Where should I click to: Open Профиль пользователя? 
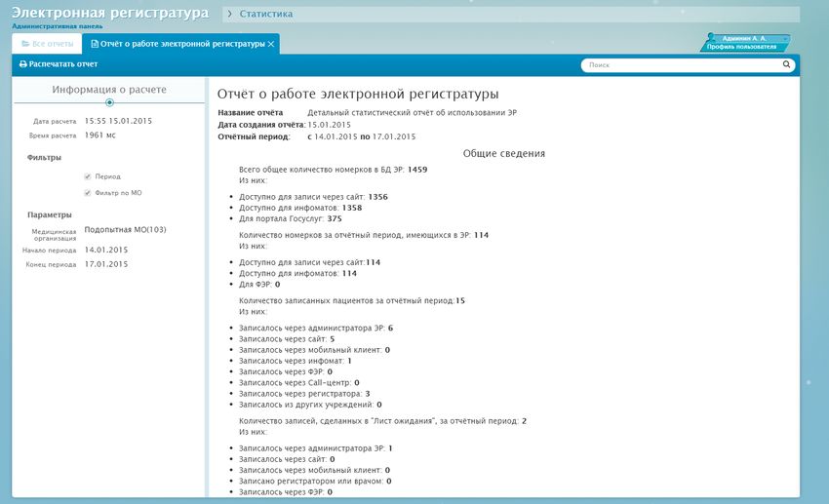(741, 47)
